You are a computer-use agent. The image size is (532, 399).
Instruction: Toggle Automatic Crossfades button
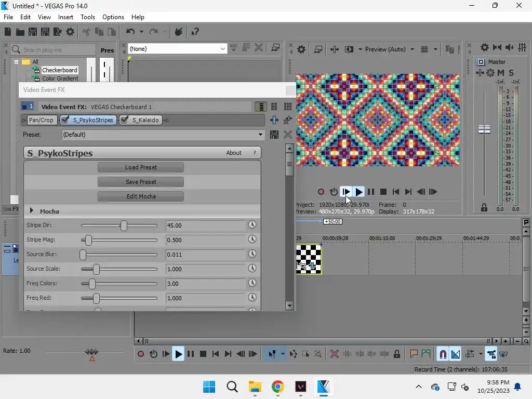pos(456,354)
